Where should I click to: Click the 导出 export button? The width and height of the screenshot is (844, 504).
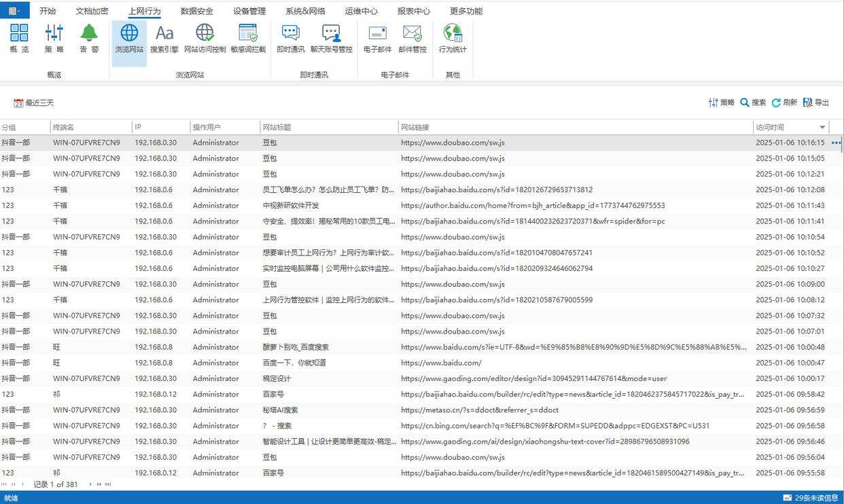(x=816, y=103)
